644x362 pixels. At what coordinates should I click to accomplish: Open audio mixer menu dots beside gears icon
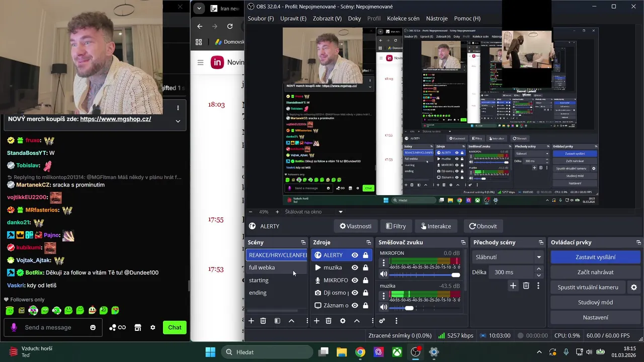[x=396, y=321]
